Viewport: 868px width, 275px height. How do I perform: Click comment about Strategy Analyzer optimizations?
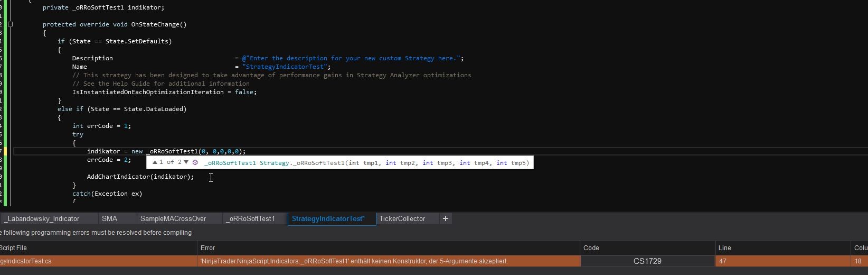(272, 75)
